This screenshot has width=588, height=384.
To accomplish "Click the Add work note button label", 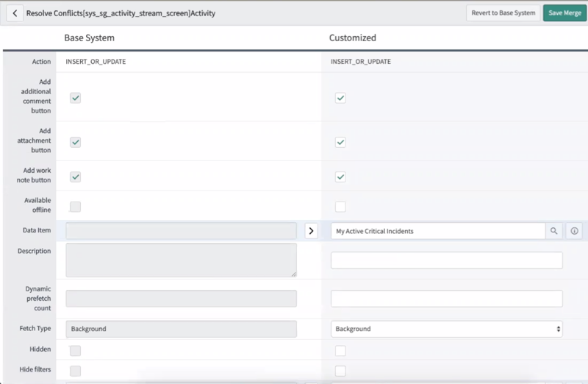I will 34,175.
